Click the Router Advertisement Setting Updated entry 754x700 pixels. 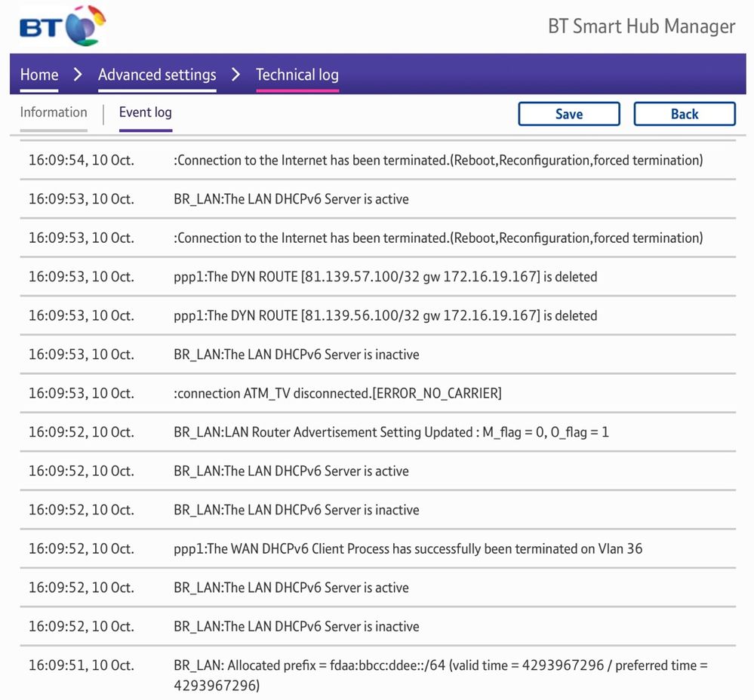391,432
